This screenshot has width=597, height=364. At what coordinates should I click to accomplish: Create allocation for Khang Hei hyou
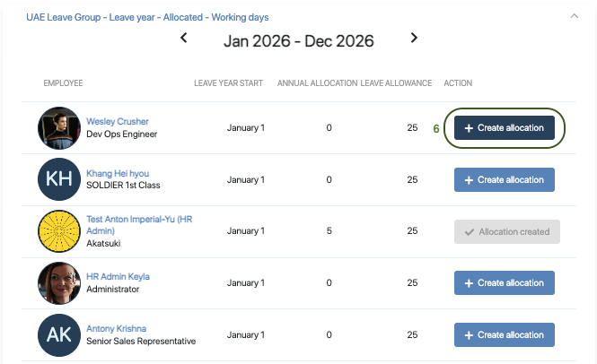click(x=504, y=179)
